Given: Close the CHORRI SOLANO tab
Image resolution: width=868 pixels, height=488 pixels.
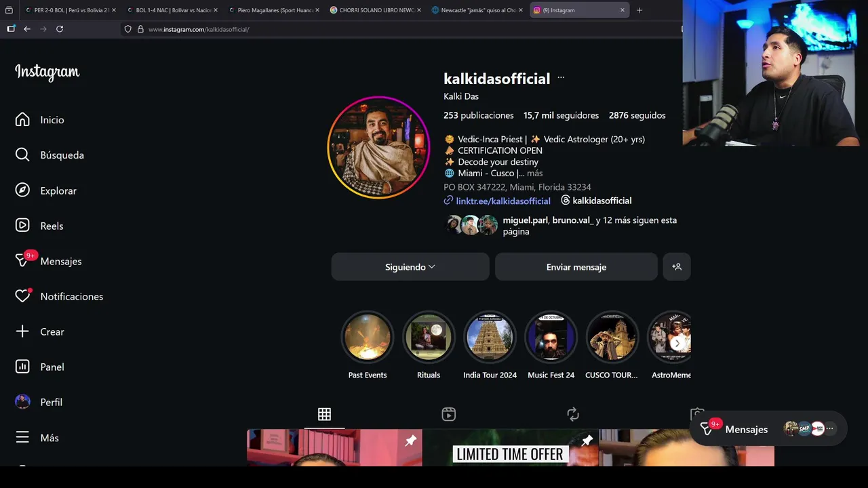Looking at the screenshot, I should pyautogui.click(x=419, y=10).
